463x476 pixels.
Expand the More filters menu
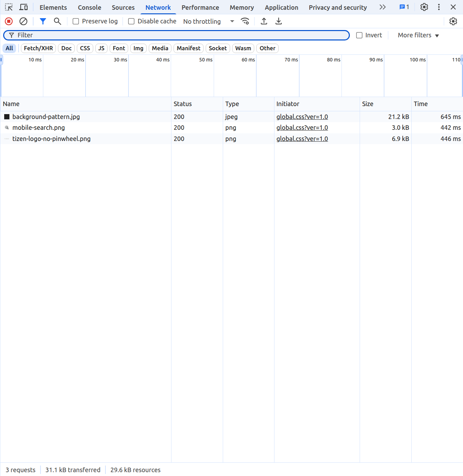click(418, 35)
